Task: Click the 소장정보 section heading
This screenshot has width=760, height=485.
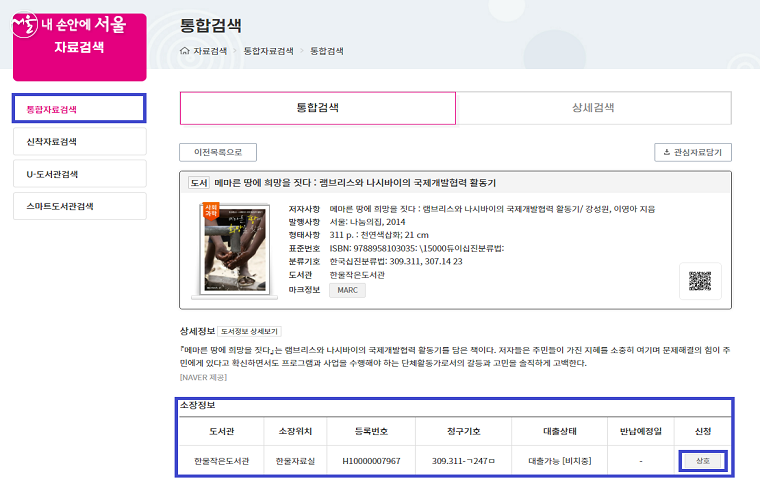Action: click(197, 405)
